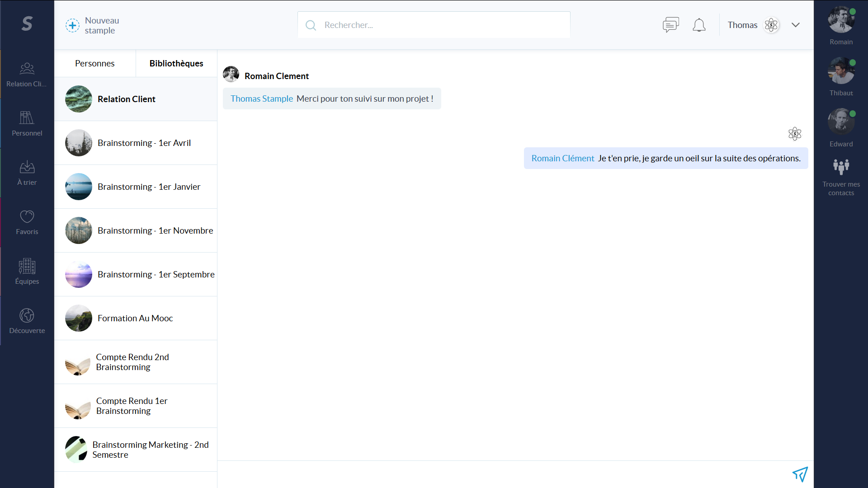868x488 pixels.
Task: Click the search magnifier icon
Action: coord(311,25)
